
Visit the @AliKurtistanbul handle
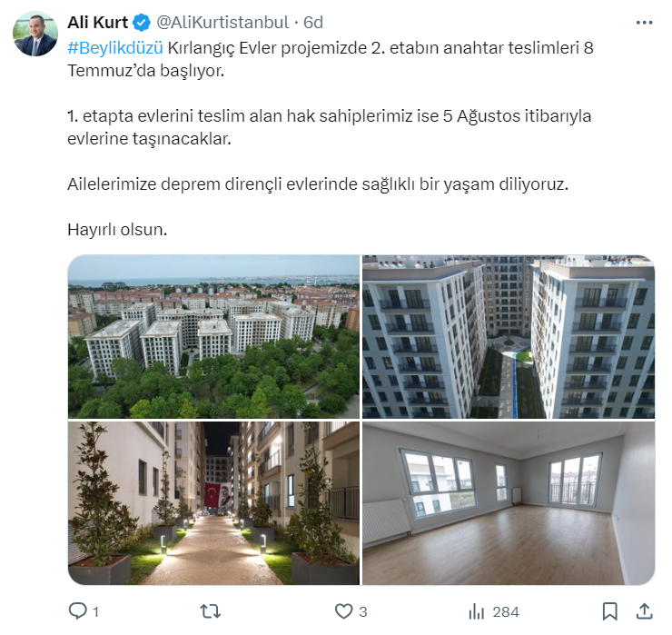222,23
